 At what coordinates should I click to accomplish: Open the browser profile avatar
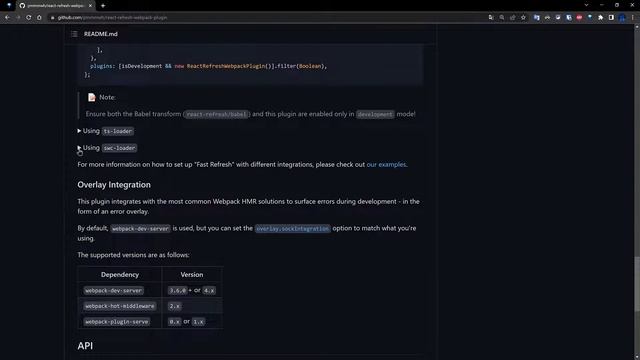622,18
